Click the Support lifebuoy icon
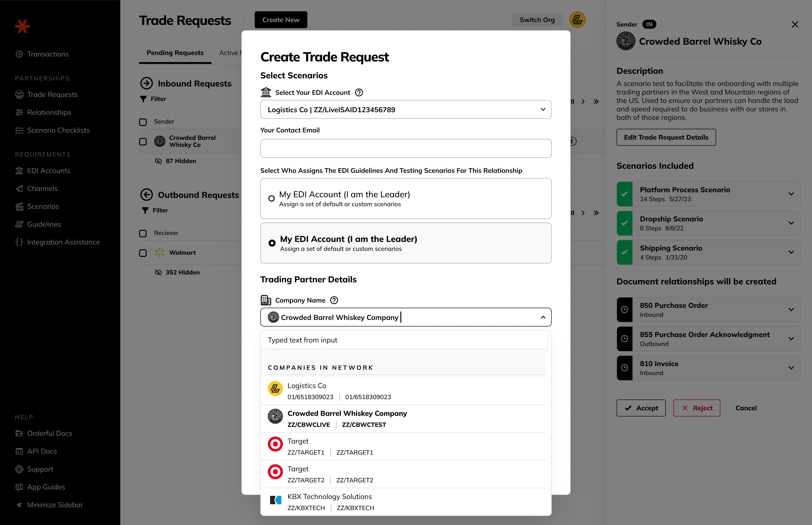This screenshot has height=525, width=812. pyautogui.click(x=20, y=469)
